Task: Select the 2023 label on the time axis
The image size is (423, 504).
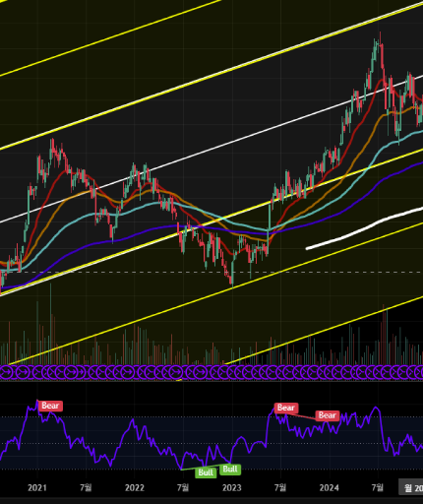Action: 231,488
